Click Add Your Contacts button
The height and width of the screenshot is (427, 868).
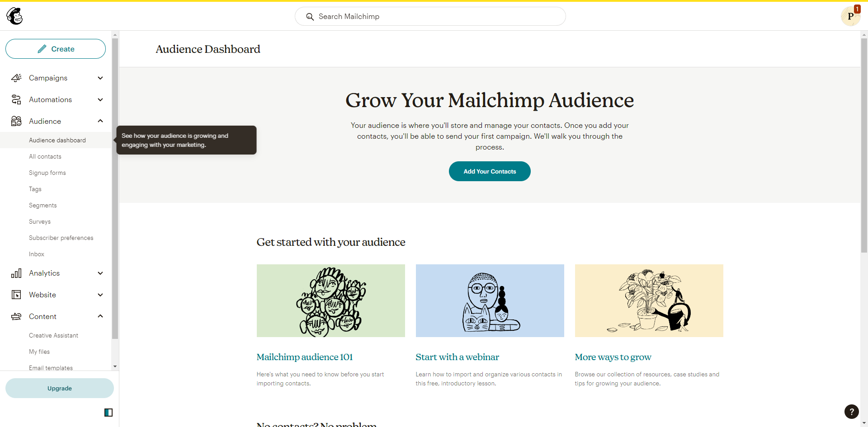pos(490,171)
